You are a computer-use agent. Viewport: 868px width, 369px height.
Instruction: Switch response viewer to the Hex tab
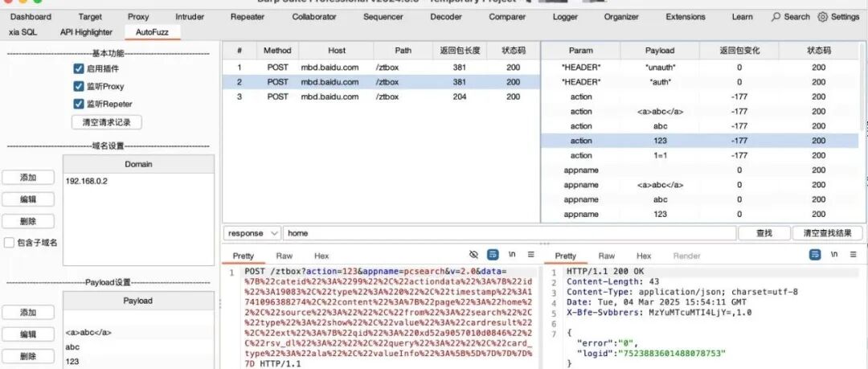click(644, 256)
